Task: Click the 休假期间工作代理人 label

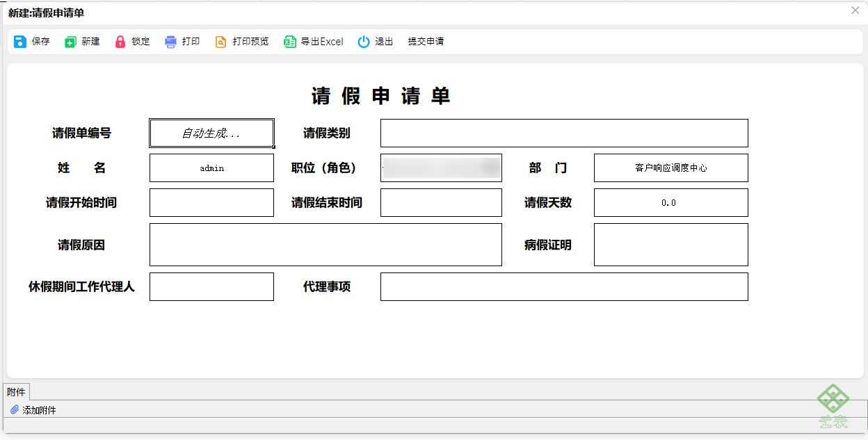Action: pyautogui.click(x=81, y=286)
